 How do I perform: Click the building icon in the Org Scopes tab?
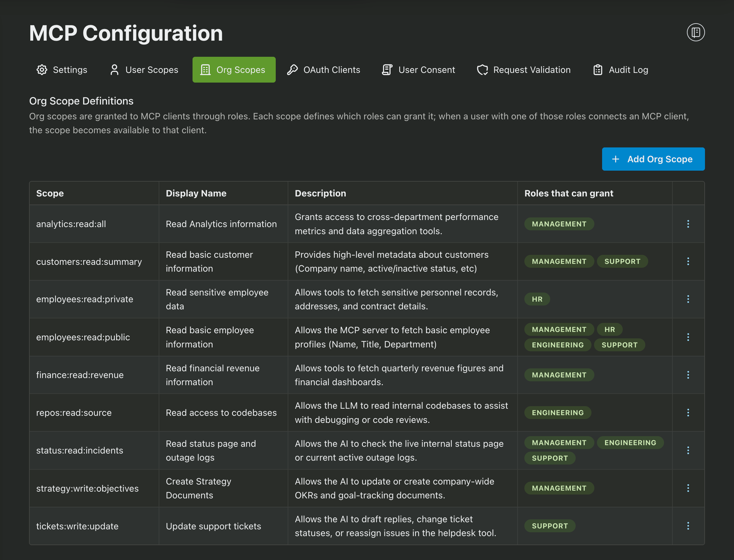[205, 70]
